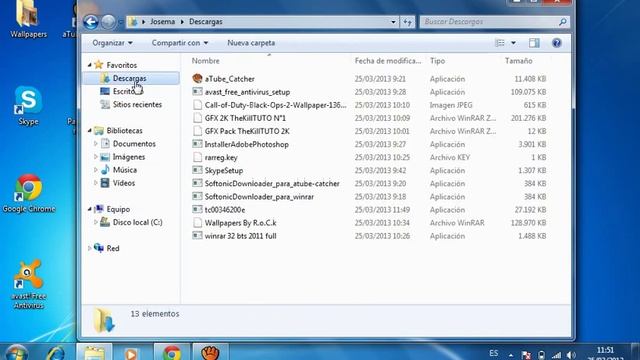The width and height of the screenshot is (640, 360).
Task: Go back with the Explorer back arrow
Action: click(x=91, y=22)
